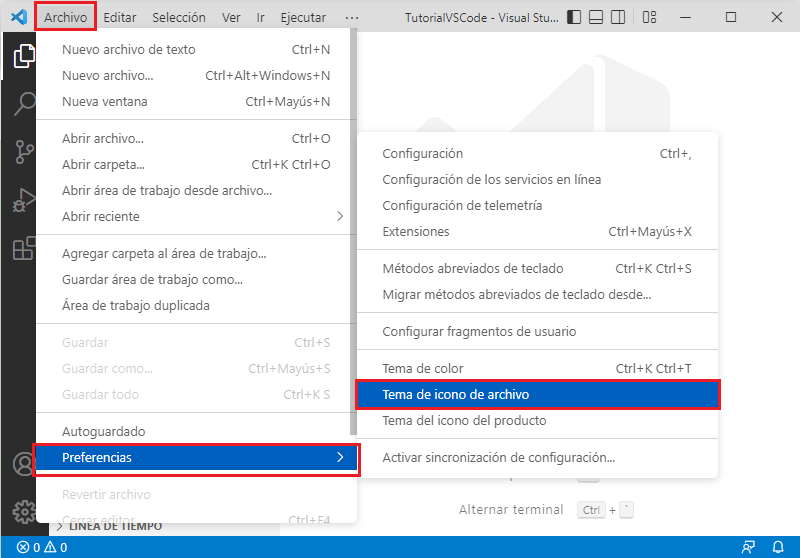
Task: Click the feedback icon in status bar
Action: 748,547
